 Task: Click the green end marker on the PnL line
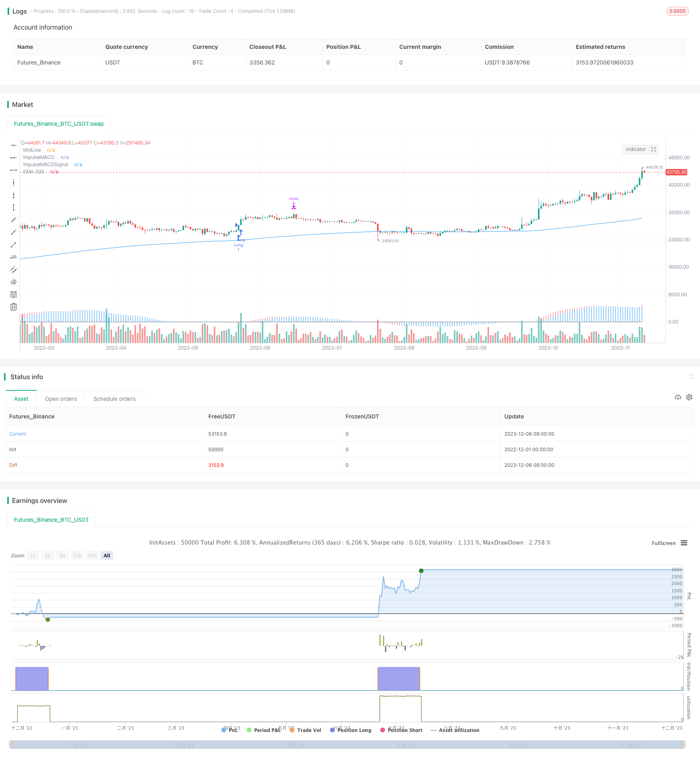click(x=421, y=571)
